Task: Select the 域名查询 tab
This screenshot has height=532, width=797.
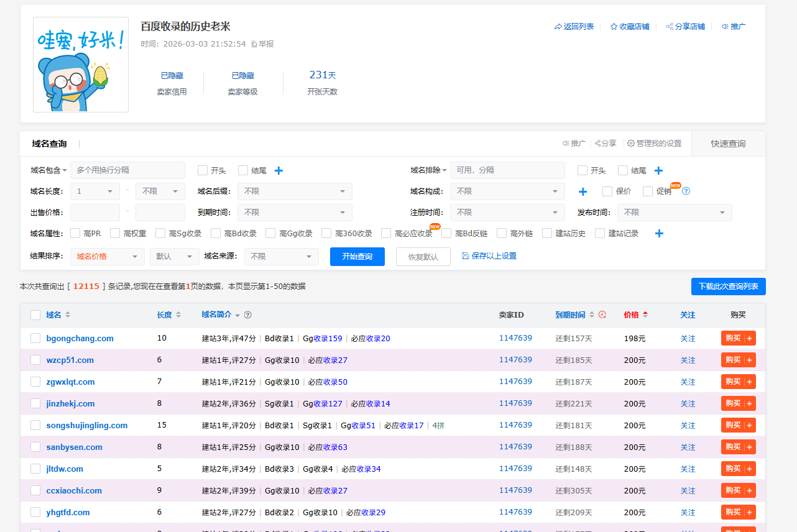Action: [x=49, y=144]
